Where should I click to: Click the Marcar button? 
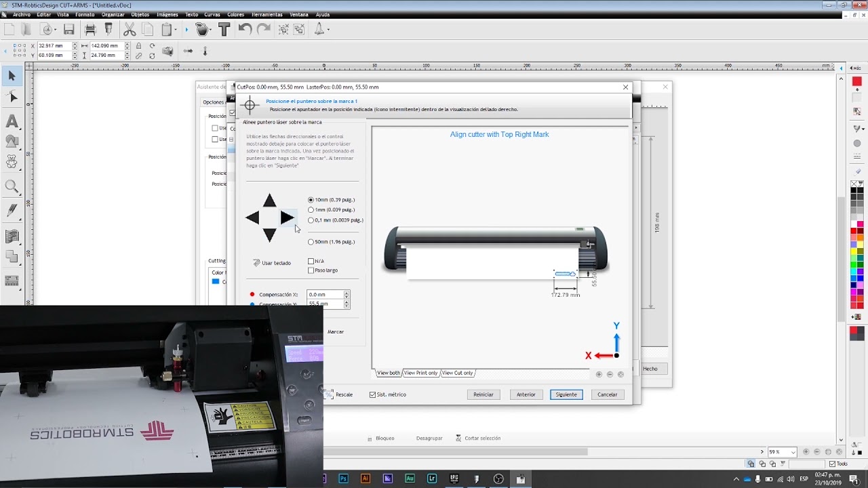(x=336, y=331)
